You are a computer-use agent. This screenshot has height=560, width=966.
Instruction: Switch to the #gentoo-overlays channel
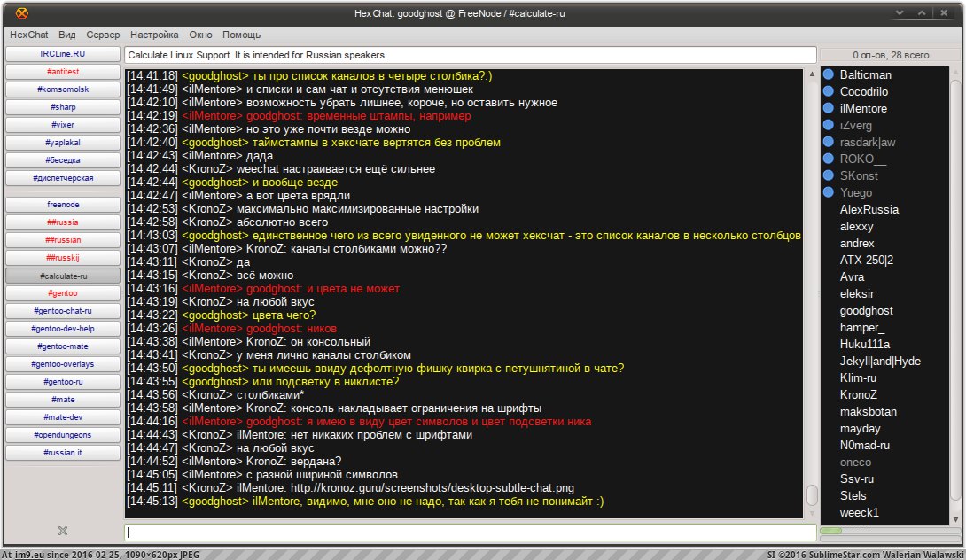[x=63, y=364]
